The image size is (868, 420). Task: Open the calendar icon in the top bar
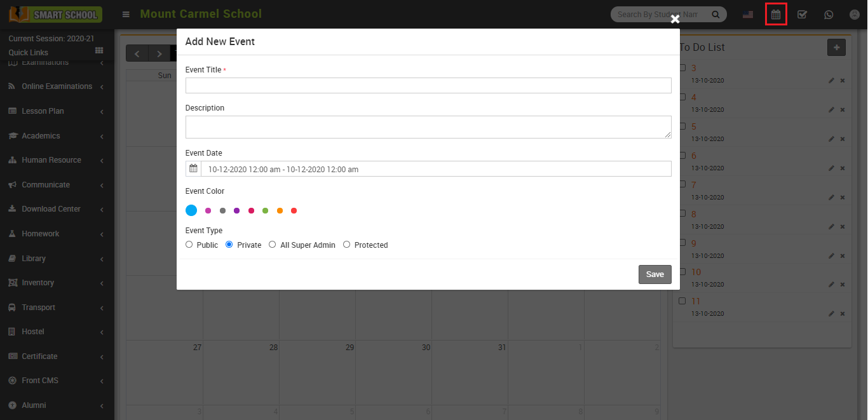click(x=776, y=14)
